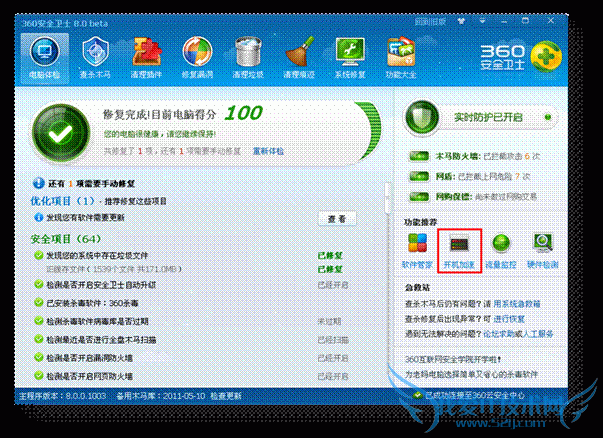Open the 用系统急救箱 system rescue link

(x=517, y=304)
